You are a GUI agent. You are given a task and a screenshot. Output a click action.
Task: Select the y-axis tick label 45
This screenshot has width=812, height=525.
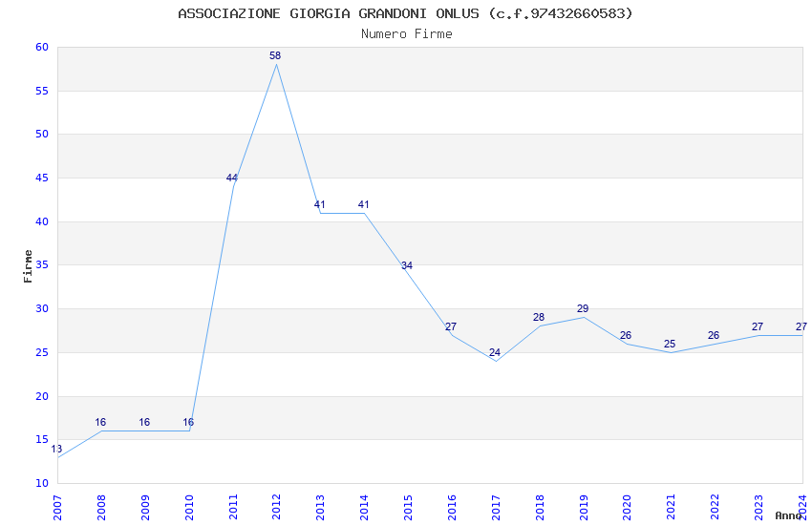[42, 178]
